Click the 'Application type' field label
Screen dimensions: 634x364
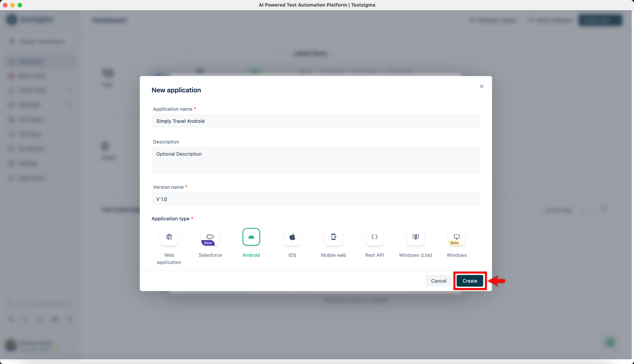tap(170, 218)
